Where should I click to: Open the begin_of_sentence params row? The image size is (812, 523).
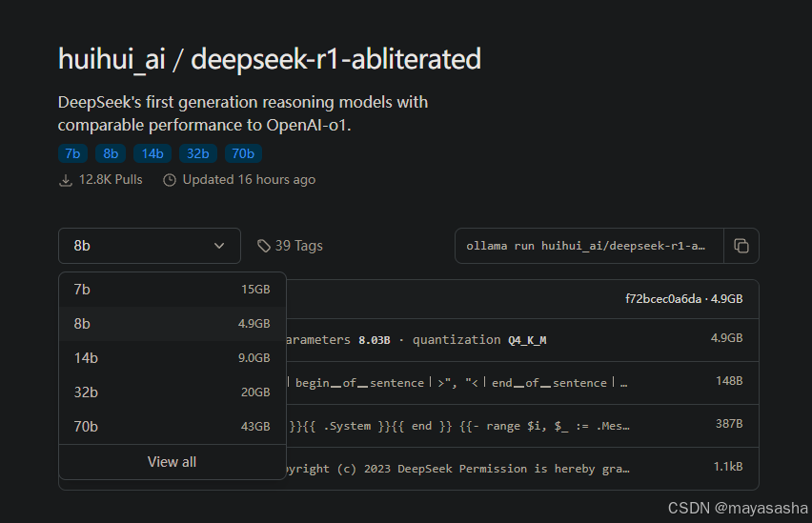pyautogui.click(x=522, y=383)
